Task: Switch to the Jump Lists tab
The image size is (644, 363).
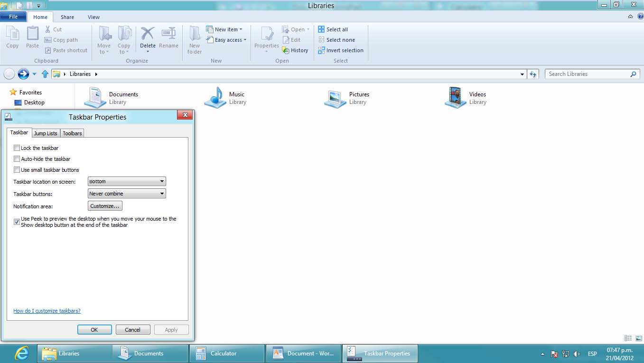Action: pos(46,133)
